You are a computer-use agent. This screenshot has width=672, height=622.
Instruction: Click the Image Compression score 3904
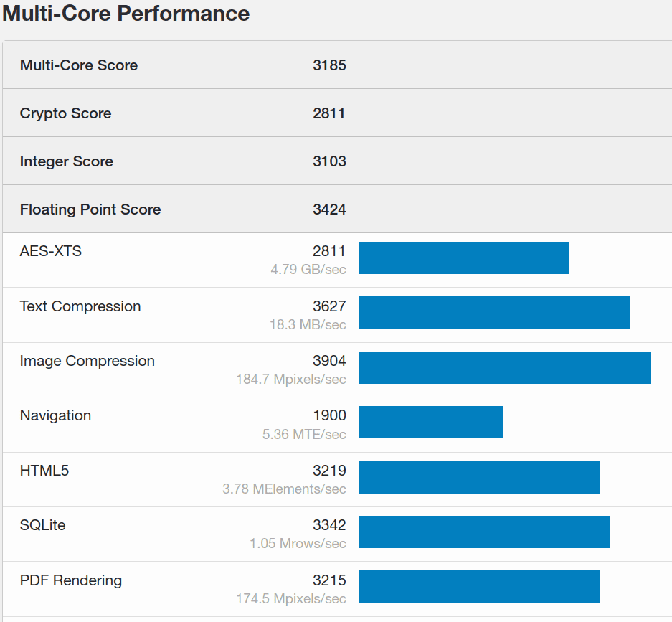329,360
